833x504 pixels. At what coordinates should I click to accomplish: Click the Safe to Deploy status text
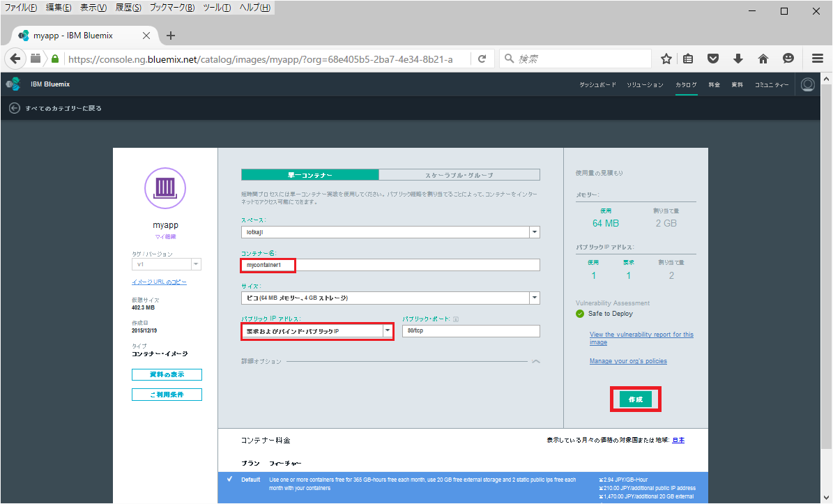(611, 314)
